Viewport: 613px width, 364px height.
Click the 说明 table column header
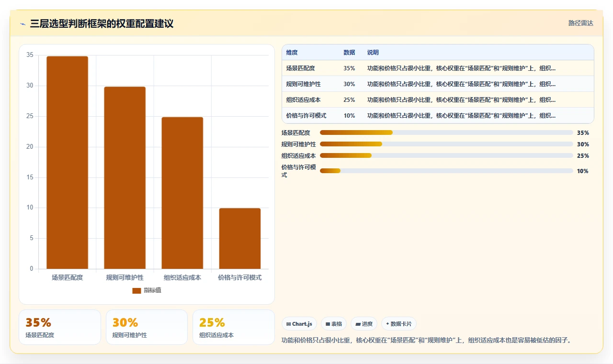373,53
